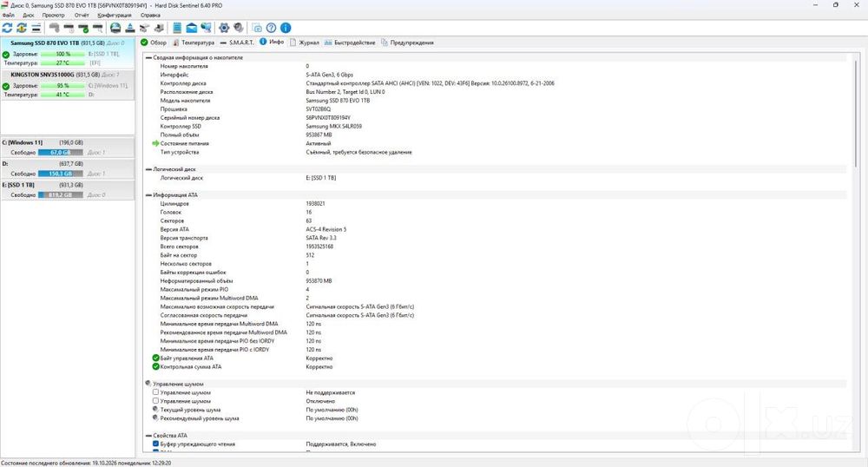868x467 pixels.
Task: Click the green check beside Контрольная сумма ATA
Action: tap(155, 366)
